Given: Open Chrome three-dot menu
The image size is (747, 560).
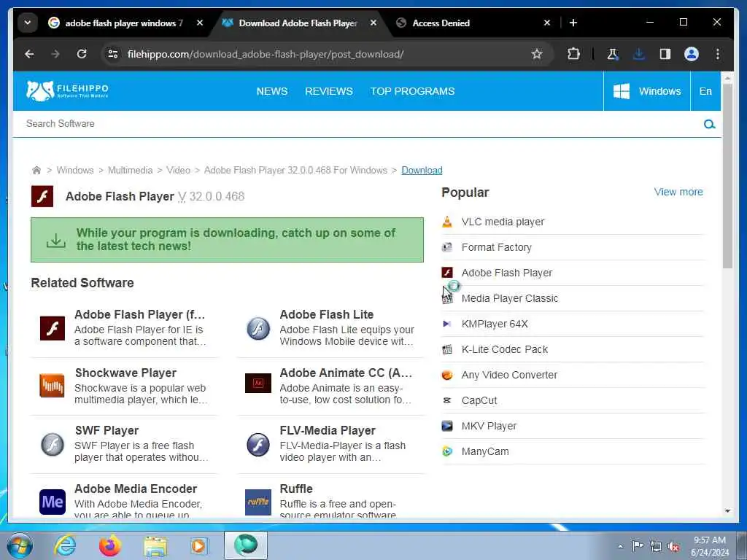Looking at the screenshot, I should coord(718,54).
